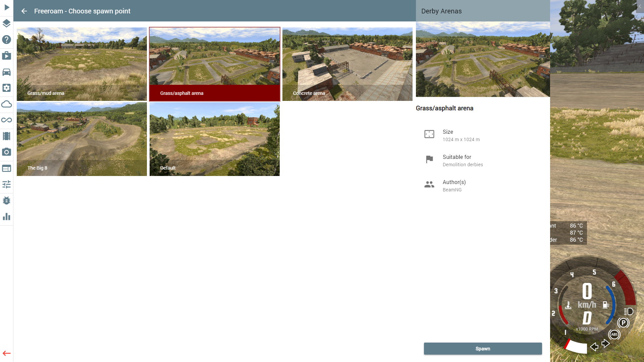The width and height of the screenshot is (644, 362).
Task: Open the environment cloud icon
Action: tap(7, 104)
